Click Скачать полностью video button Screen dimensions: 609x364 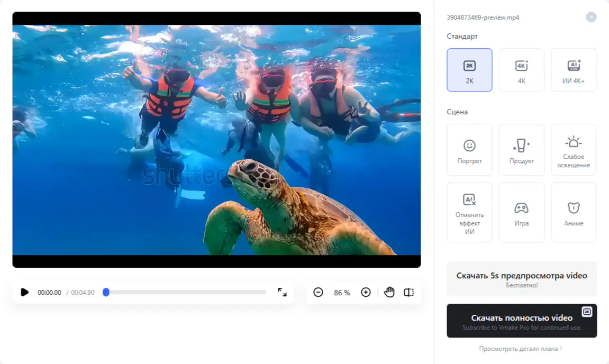(x=522, y=321)
